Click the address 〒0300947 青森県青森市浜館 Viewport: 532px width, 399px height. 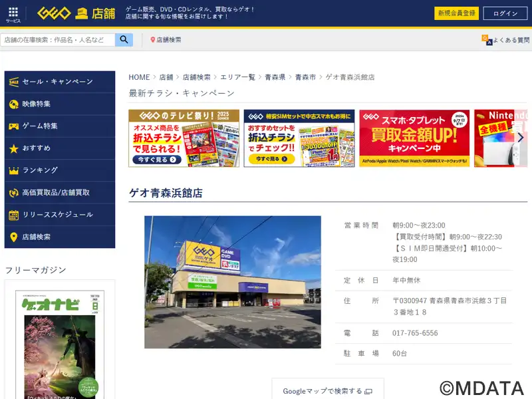[450, 307]
